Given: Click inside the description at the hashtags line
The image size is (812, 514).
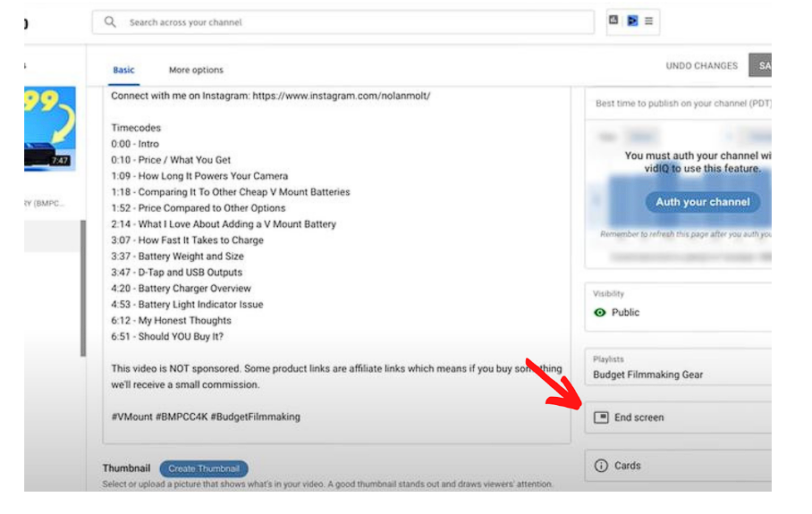Looking at the screenshot, I should [206, 417].
